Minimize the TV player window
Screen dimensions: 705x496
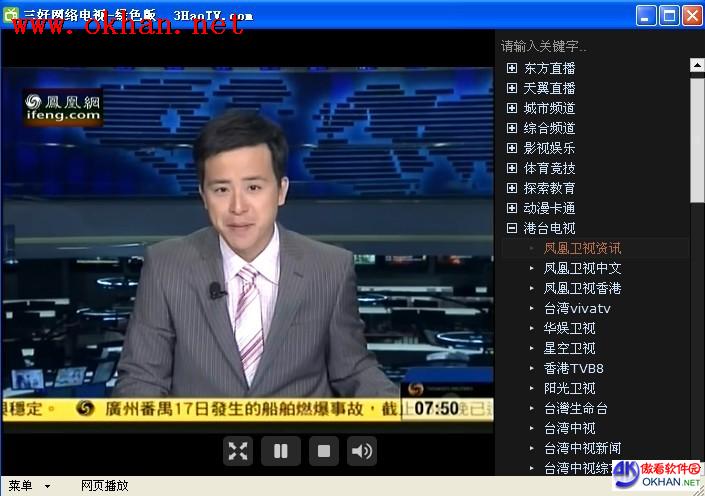(646, 16)
